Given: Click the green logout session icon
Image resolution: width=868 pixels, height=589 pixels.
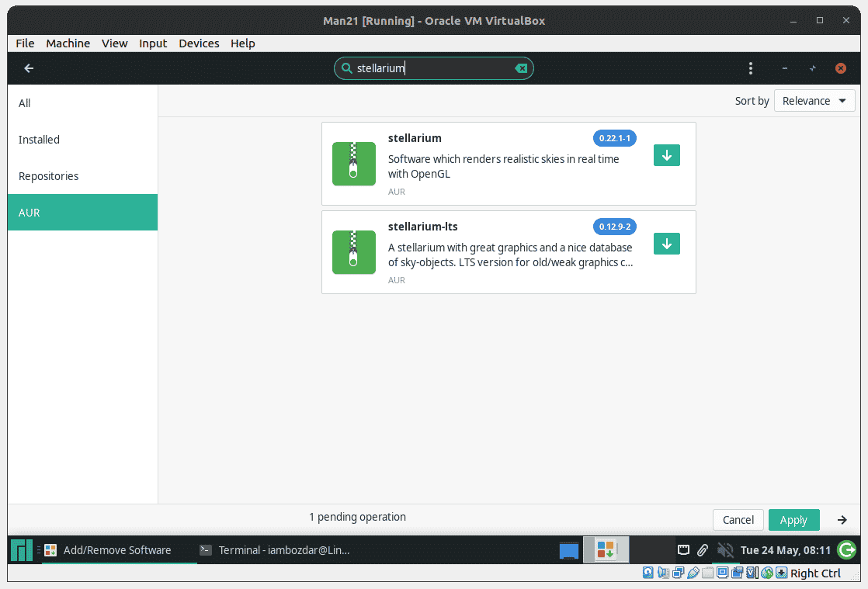Looking at the screenshot, I should tap(846, 549).
